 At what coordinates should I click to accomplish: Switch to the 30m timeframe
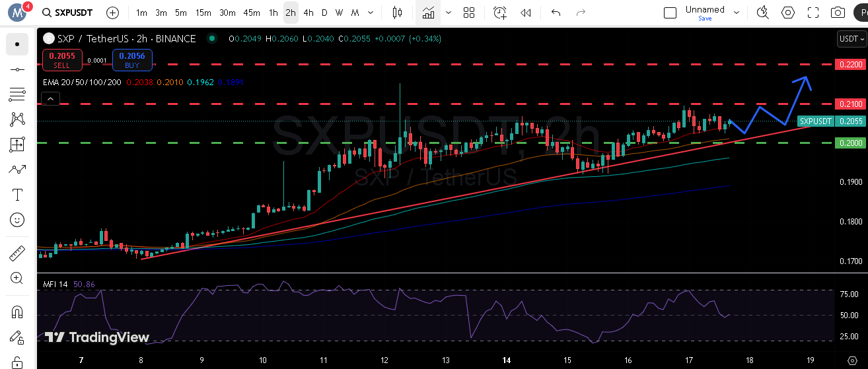[227, 13]
